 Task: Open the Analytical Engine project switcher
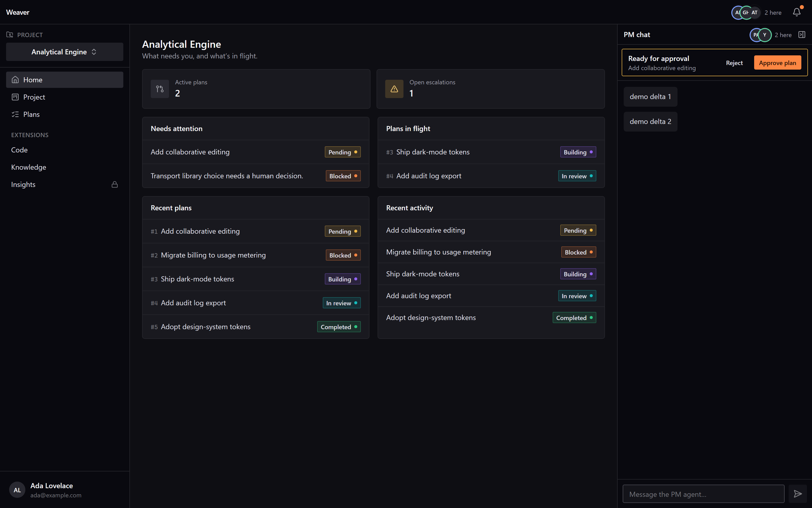point(64,52)
